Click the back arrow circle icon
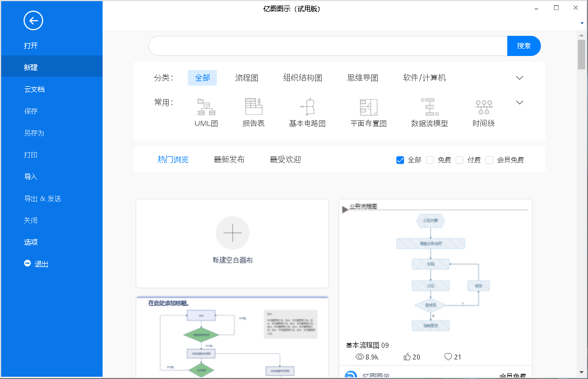Image resolution: width=588 pixels, height=379 pixels. point(34,21)
